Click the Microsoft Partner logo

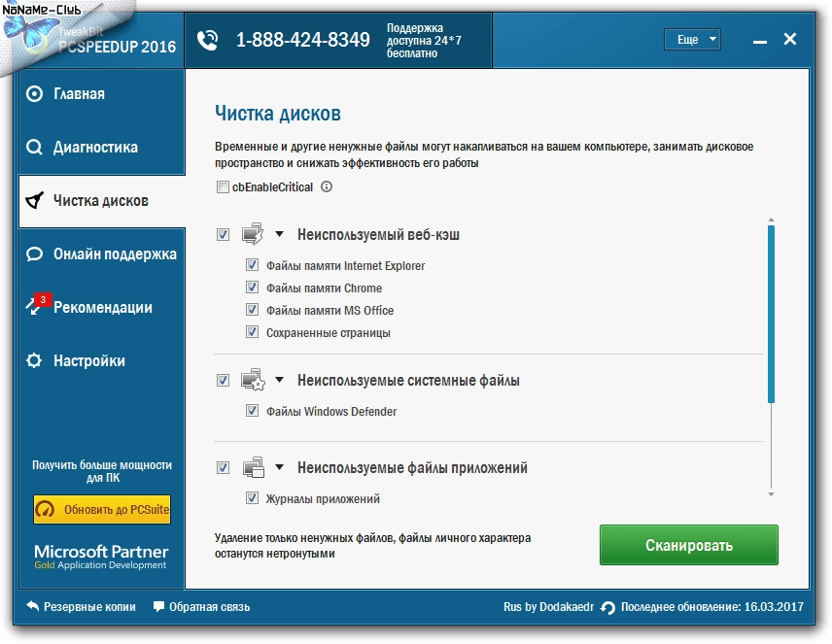[101, 557]
